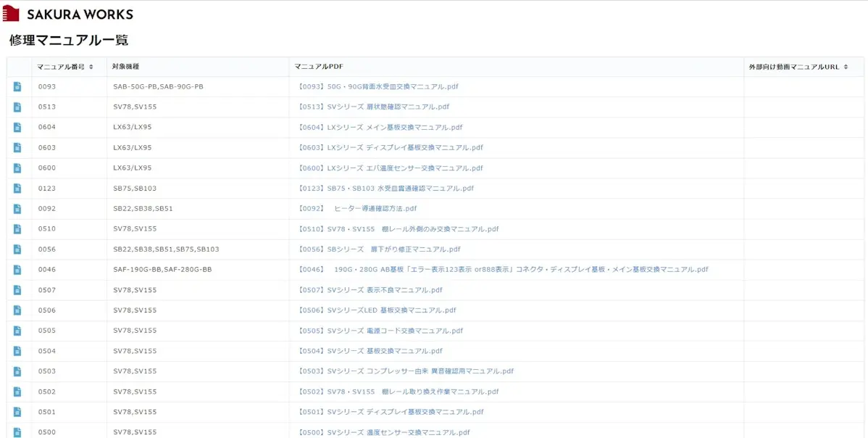The height and width of the screenshot is (438, 868).
Task: Sort by マニュアル番号 column arrows
Action: pyautogui.click(x=91, y=67)
